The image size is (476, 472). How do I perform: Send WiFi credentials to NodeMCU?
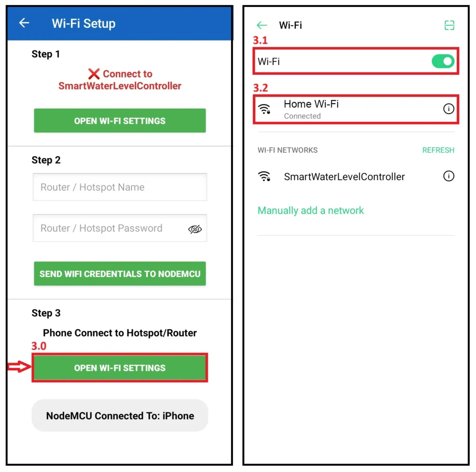pyautogui.click(x=119, y=274)
